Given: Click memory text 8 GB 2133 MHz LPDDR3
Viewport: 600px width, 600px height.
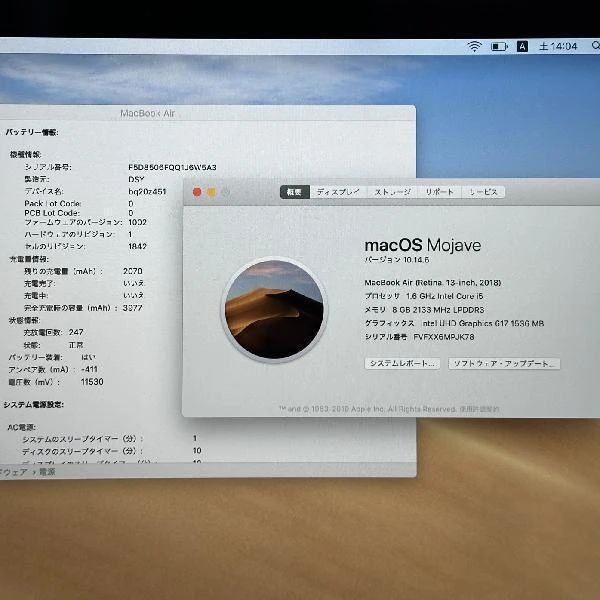Looking at the screenshot, I should 438,310.
